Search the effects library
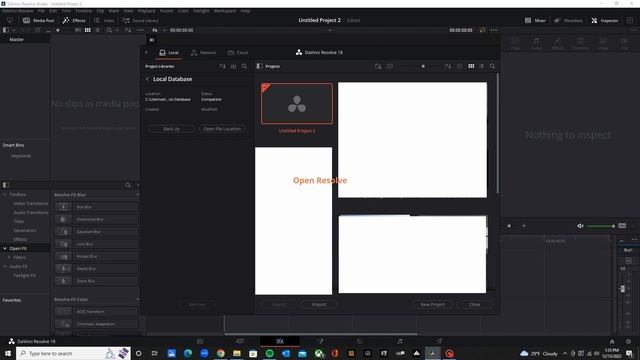Screen dimensions: 640x360 (x=128, y=185)
